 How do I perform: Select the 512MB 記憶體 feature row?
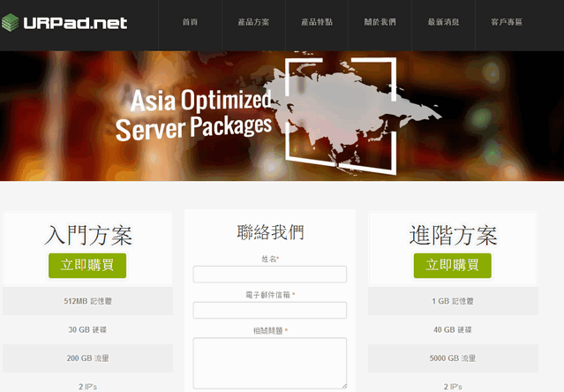tap(87, 301)
